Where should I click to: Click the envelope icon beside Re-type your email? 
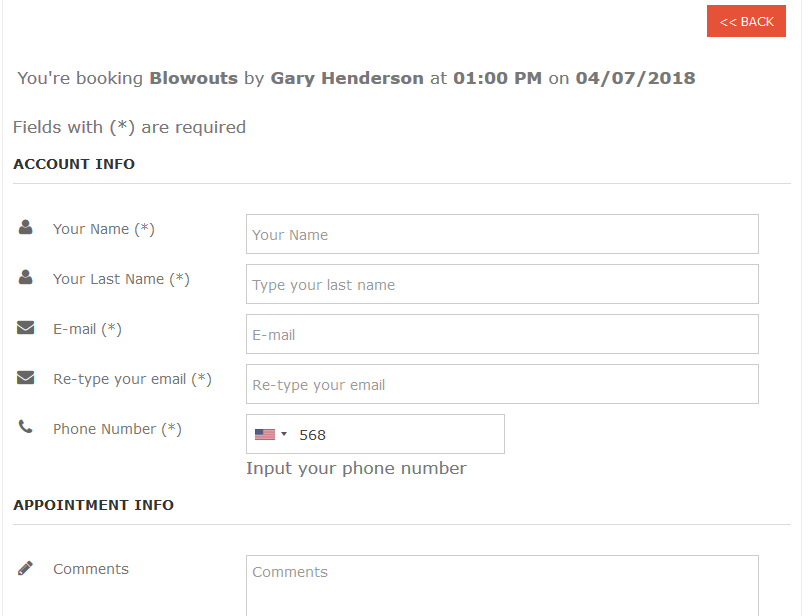pos(25,377)
